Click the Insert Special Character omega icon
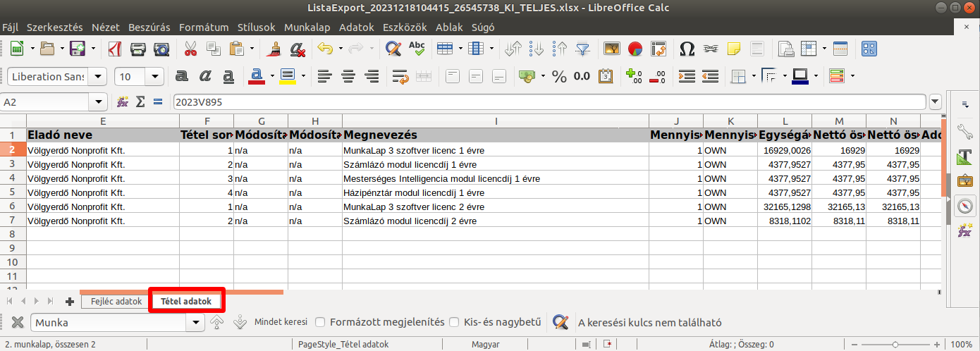This screenshot has width=980, height=351. 686,49
